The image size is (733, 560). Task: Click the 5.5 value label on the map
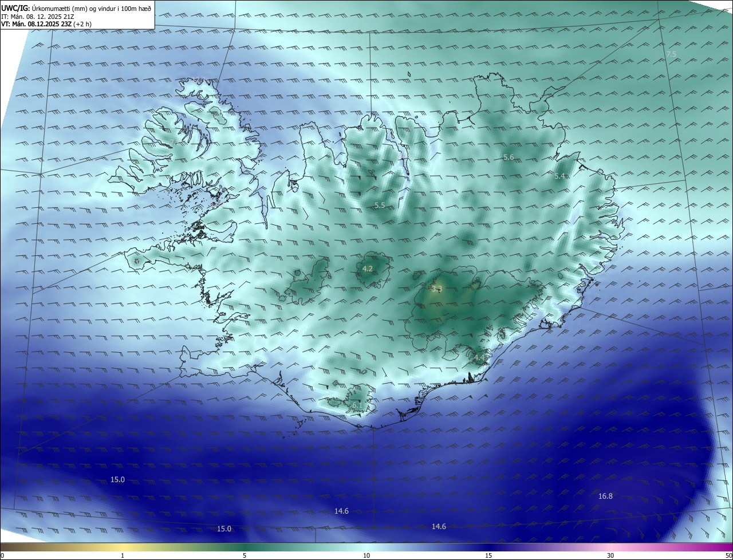[380, 205]
